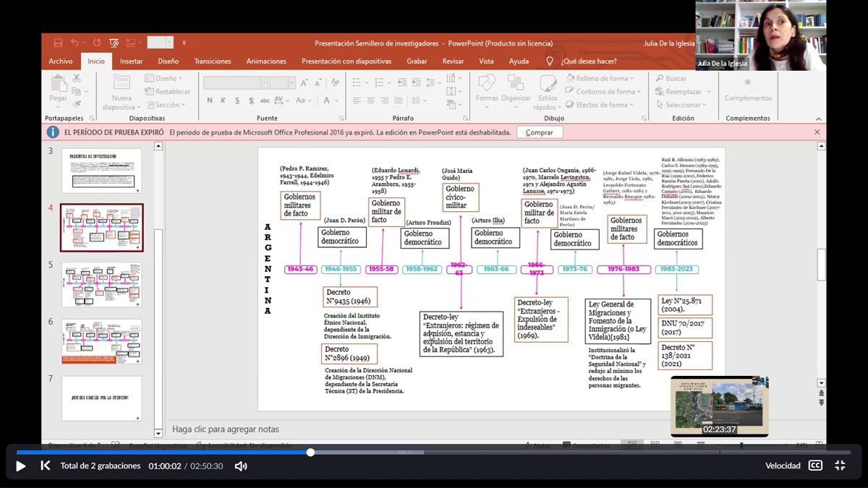
Task: Mute the video volume speaker icon
Action: click(x=241, y=466)
